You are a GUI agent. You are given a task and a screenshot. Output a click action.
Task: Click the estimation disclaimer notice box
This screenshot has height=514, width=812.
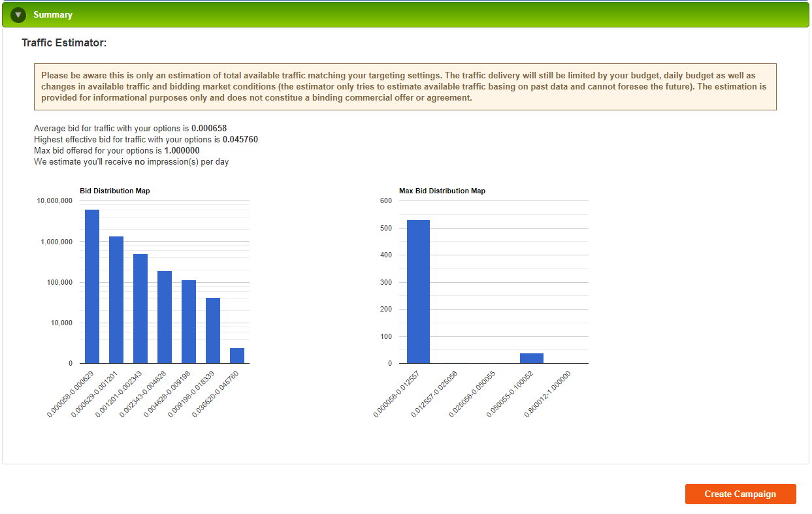(405, 87)
